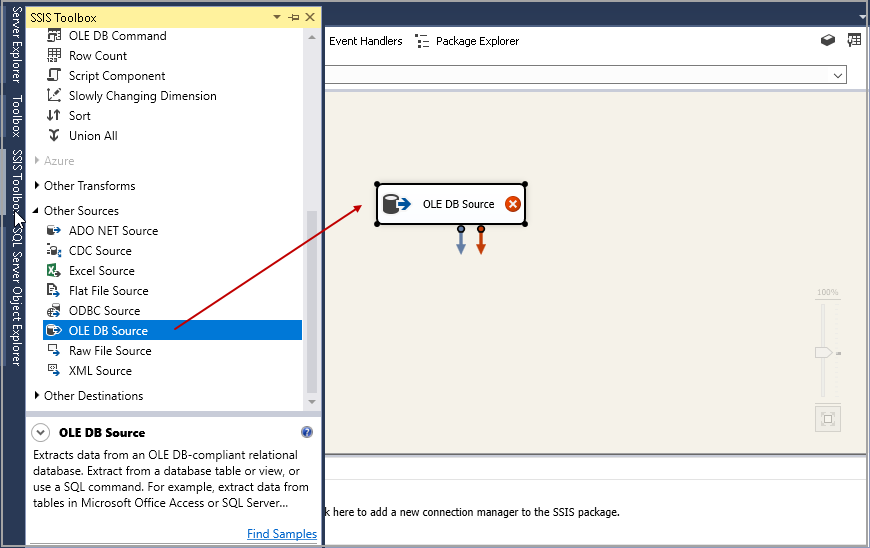The image size is (870, 548).
Task: Select the Excel Source icon
Action: (54, 271)
